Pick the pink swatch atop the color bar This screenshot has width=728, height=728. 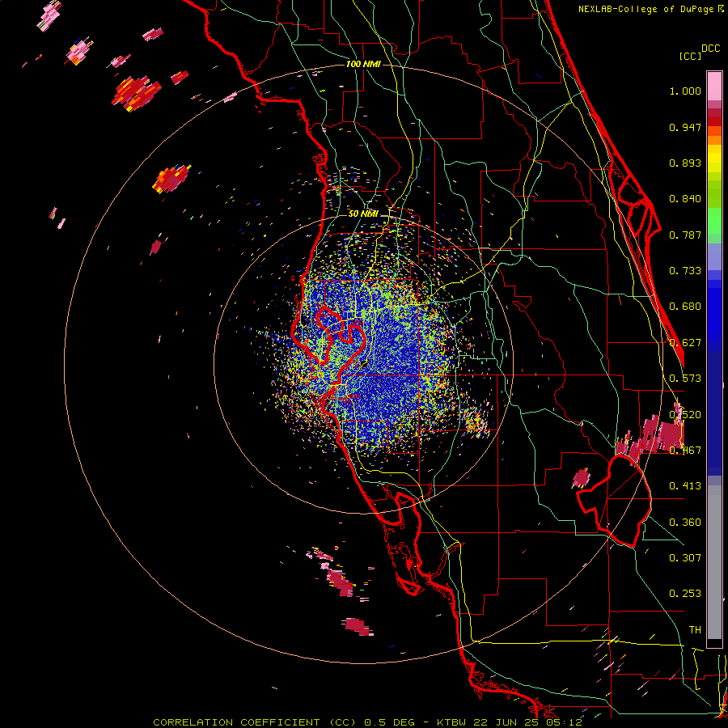[x=714, y=86]
